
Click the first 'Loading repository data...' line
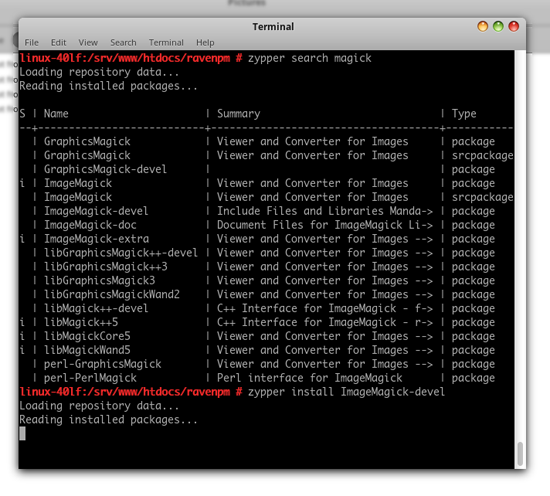(99, 72)
